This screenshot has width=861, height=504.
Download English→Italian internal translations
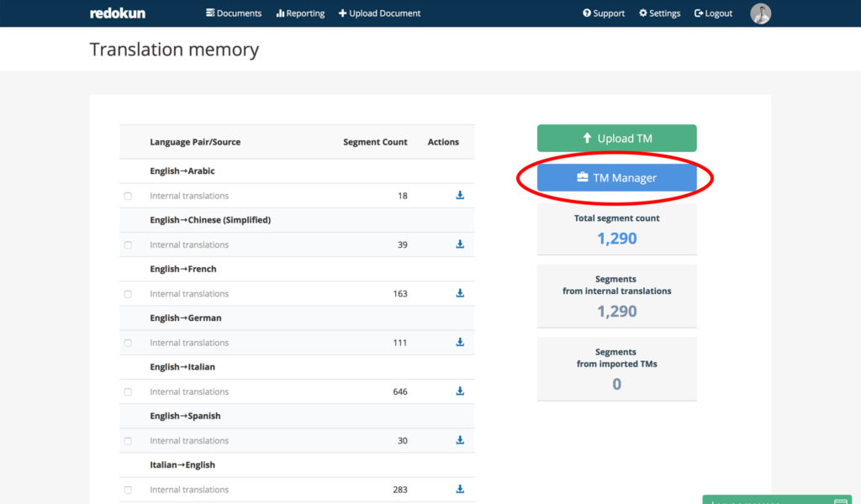[460, 391]
